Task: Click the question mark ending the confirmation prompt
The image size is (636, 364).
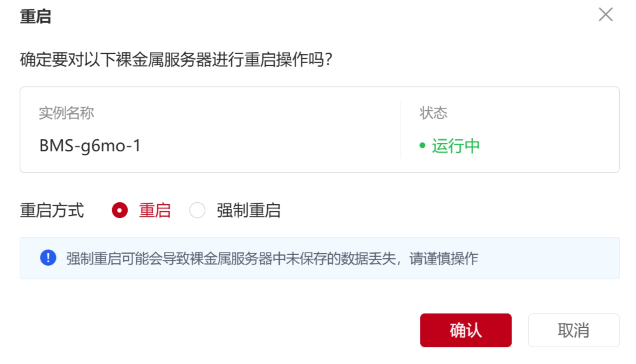Action: 328,59
